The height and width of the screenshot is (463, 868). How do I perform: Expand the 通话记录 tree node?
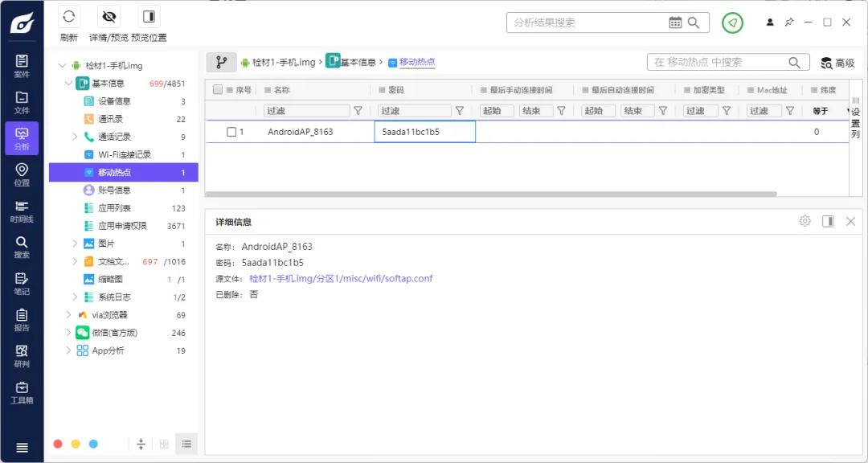76,137
